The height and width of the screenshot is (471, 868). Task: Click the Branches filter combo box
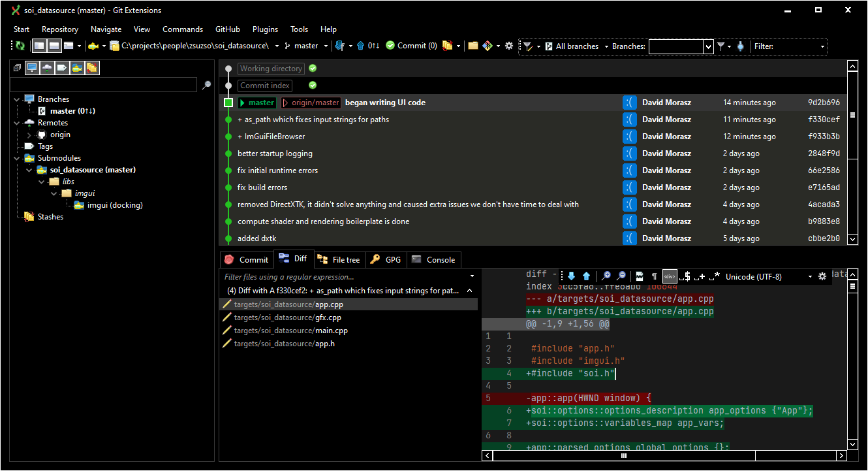tap(681, 46)
